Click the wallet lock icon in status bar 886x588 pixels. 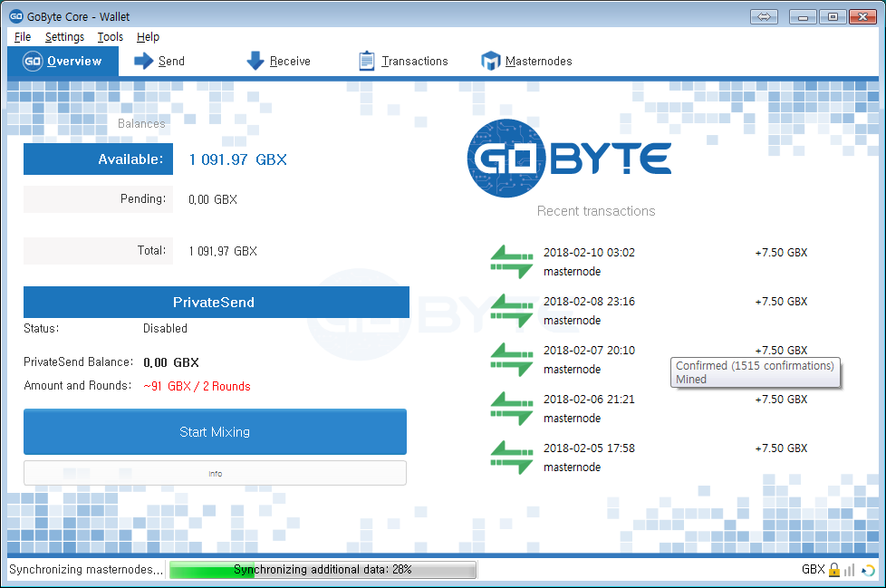pos(834,570)
